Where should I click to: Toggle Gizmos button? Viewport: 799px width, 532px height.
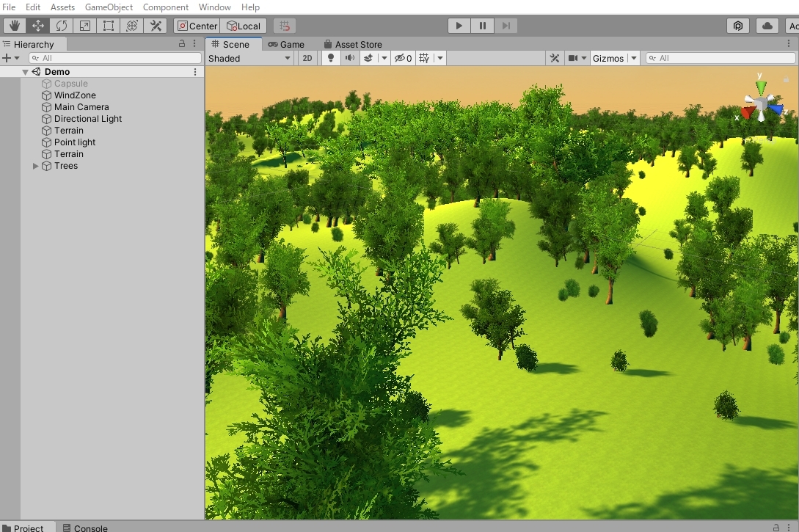[x=608, y=58]
